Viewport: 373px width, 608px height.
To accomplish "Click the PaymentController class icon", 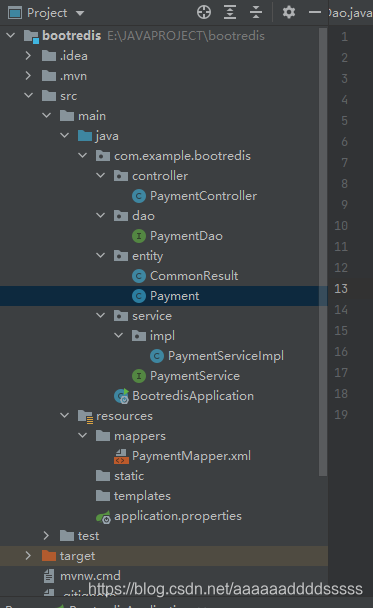I will 139,196.
